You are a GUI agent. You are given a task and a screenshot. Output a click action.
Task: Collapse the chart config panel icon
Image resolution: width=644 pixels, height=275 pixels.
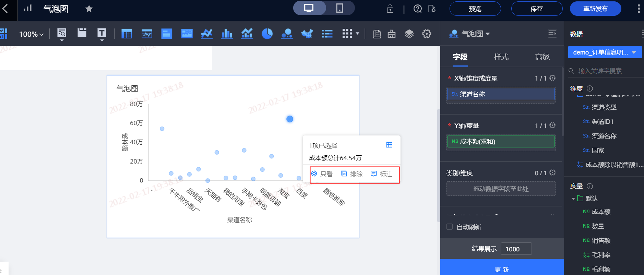click(x=552, y=34)
